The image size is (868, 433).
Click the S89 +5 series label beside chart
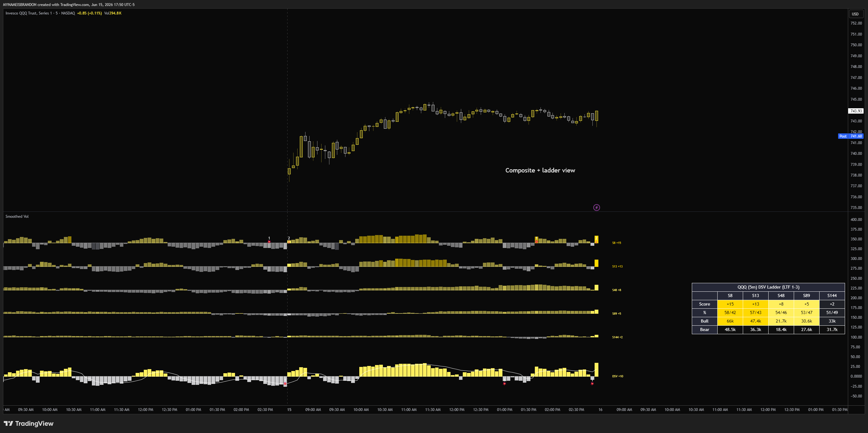(x=616, y=314)
